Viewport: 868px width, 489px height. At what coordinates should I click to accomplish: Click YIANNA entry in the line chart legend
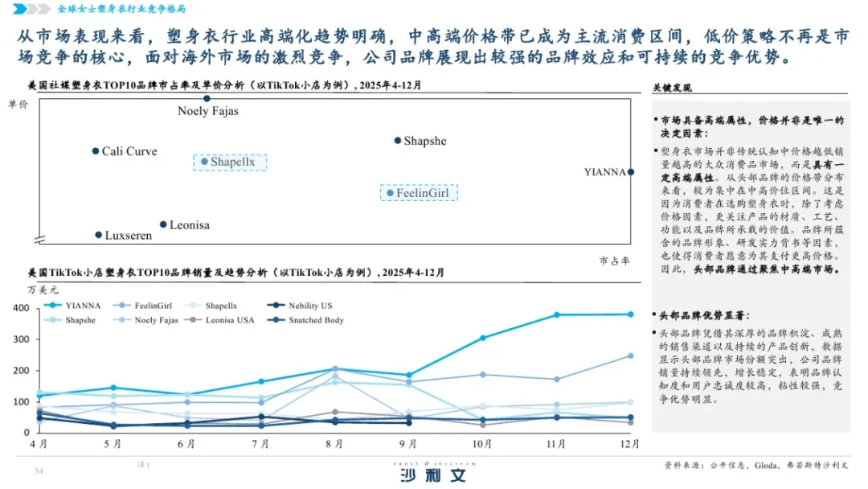point(73,306)
